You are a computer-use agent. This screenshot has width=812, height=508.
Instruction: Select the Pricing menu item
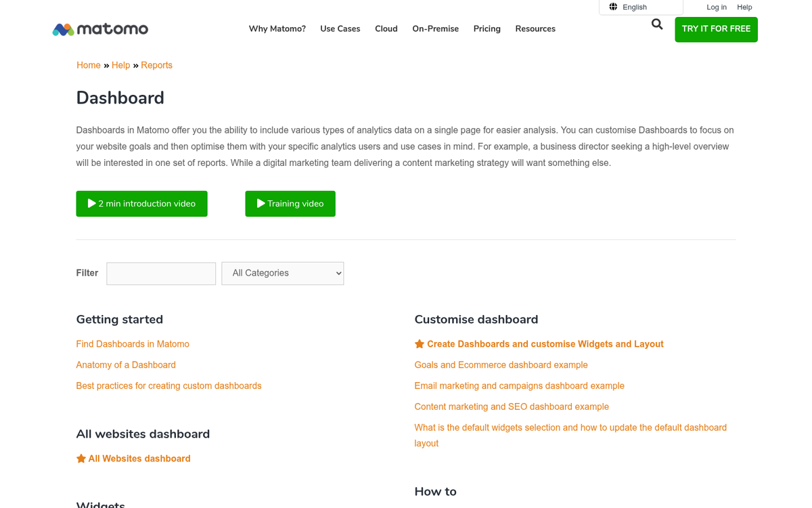pyautogui.click(x=487, y=28)
